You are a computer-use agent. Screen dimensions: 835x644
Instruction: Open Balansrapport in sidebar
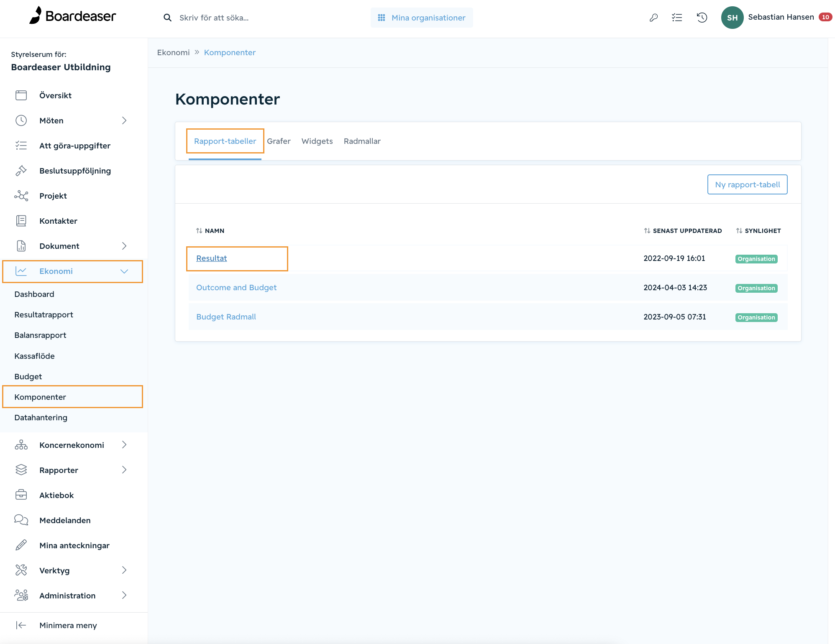click(40, 335)
